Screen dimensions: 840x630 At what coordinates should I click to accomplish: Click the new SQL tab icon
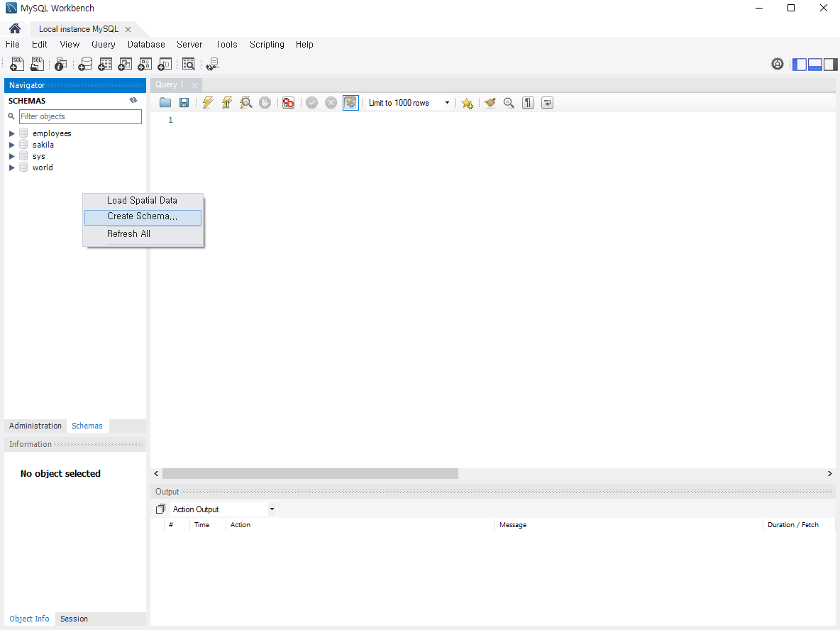(x=16, y=65)
